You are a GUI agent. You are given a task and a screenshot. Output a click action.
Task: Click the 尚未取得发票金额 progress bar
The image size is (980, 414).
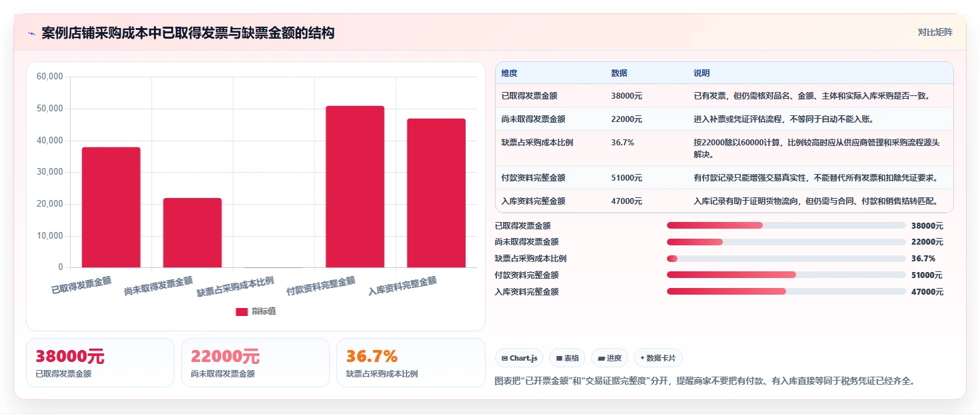coord(786,242)
